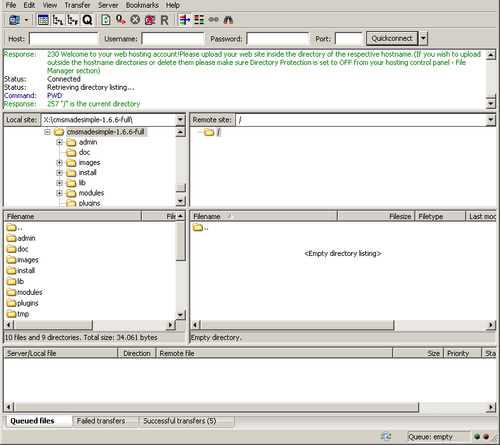Open the View menu

coord(49,5)
